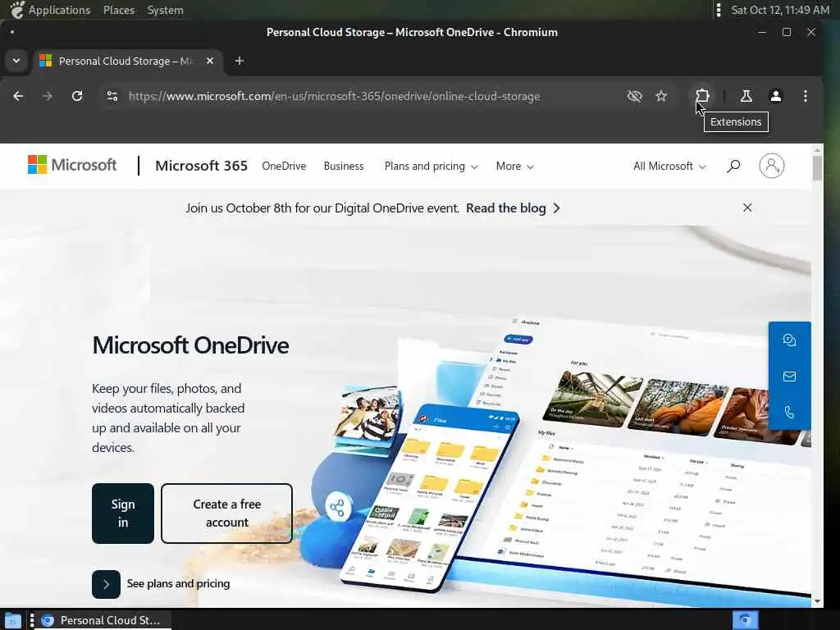Image resolution: width=840 pixels, height=630 pixels.
Task: Click the clock showing Sat Oct 12
Action: click(780, 10)
